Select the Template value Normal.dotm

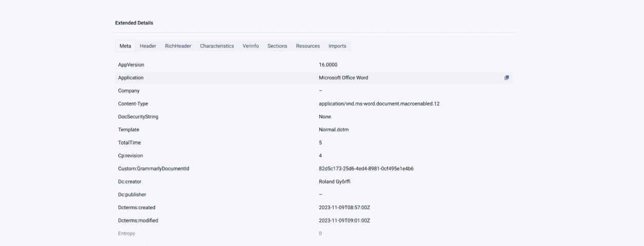[334, 130]
